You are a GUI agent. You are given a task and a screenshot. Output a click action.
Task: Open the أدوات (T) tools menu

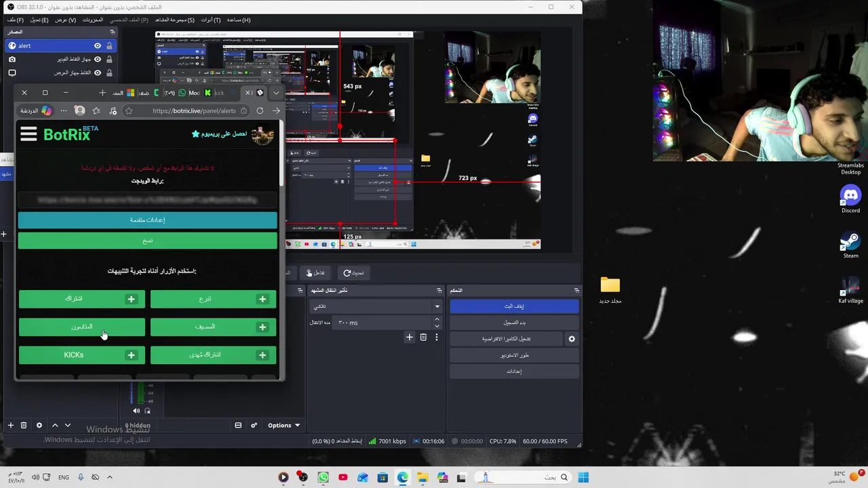click(x=210, y=20)
